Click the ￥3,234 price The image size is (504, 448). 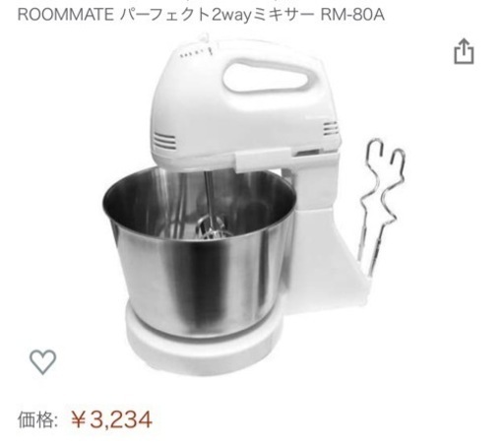click(x=111, y=419)
